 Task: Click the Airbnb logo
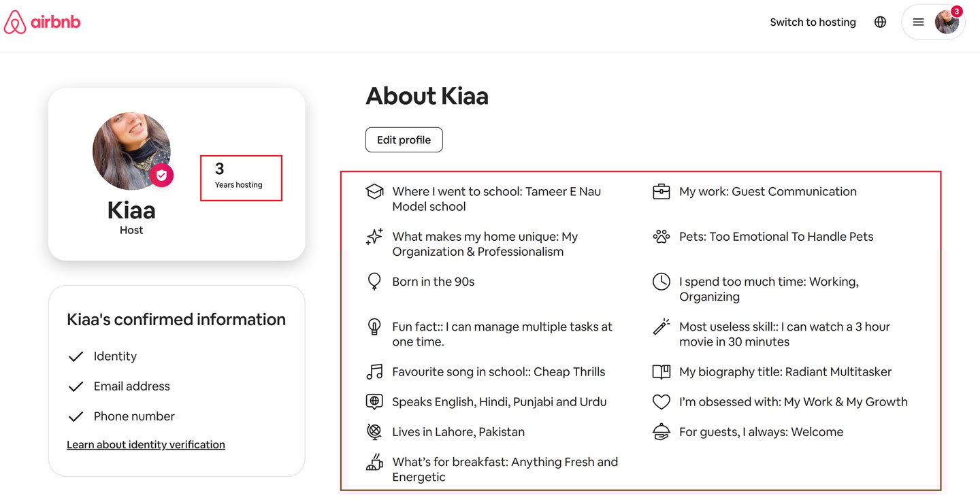coord(42,22)
